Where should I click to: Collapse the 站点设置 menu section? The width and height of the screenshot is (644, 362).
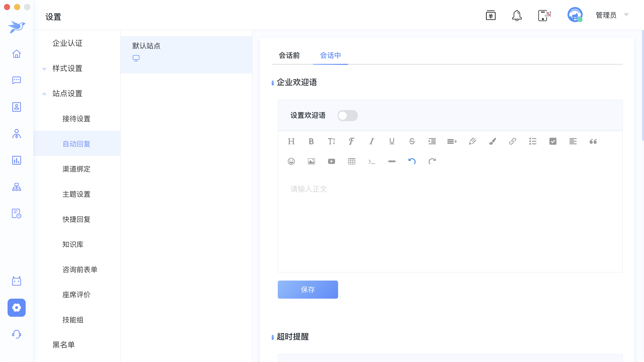(67, 94)
